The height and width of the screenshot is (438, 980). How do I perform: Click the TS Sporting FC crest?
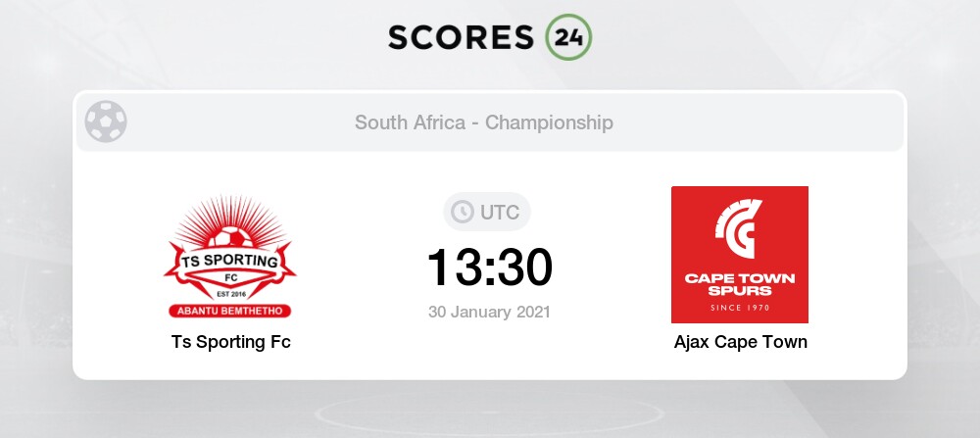point(230,255)
